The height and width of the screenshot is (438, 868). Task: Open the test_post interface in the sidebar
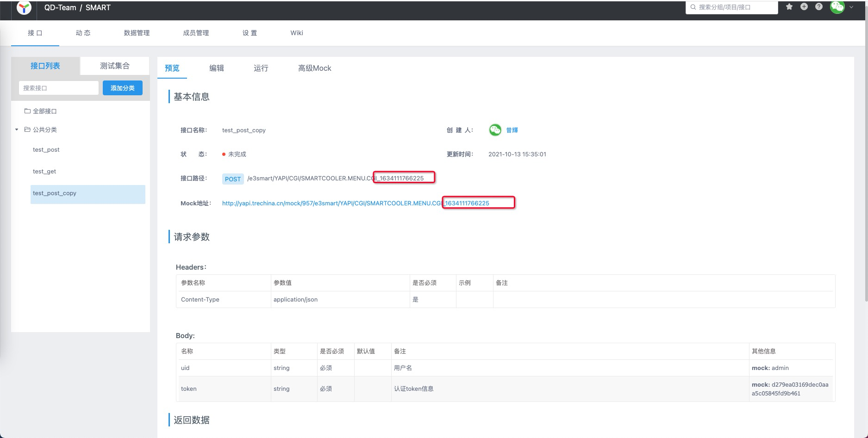click(x=46, y=149)
